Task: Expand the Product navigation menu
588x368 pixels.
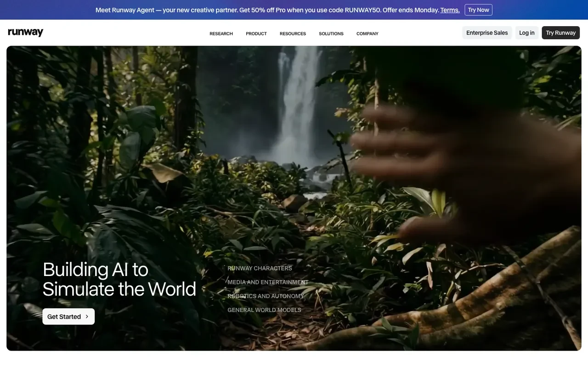Action: 256,34
